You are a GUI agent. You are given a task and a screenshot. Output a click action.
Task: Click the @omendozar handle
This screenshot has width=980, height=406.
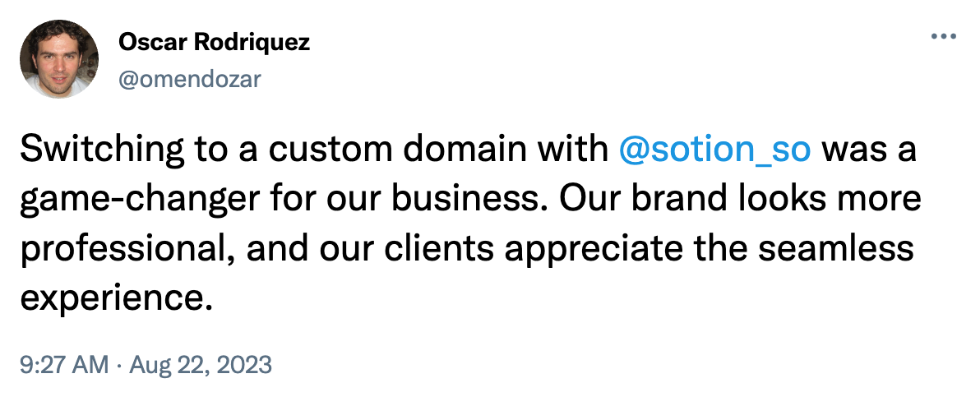(x=192, y=78)
